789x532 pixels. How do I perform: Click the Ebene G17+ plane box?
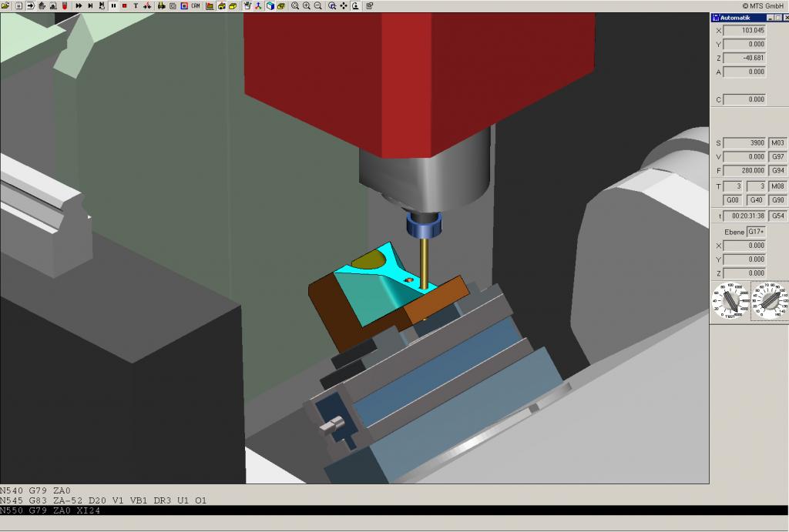point(756,232)
